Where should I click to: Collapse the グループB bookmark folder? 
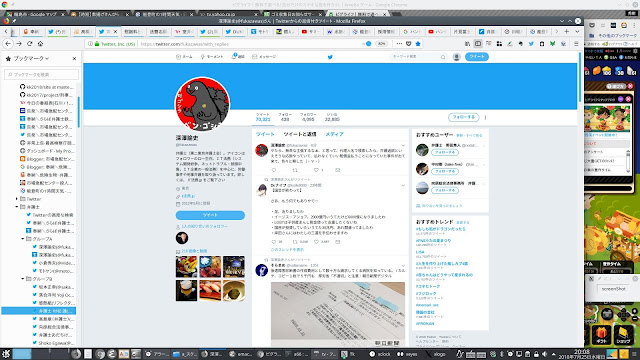click(x=23, y=279)
